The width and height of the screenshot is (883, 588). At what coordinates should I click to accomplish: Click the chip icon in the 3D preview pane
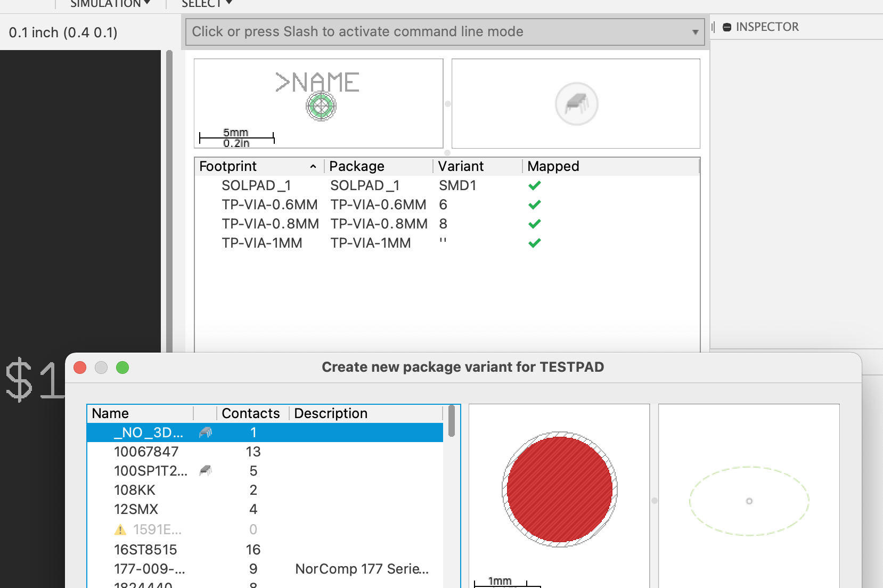pyautogui.click(x=576, y=103)
